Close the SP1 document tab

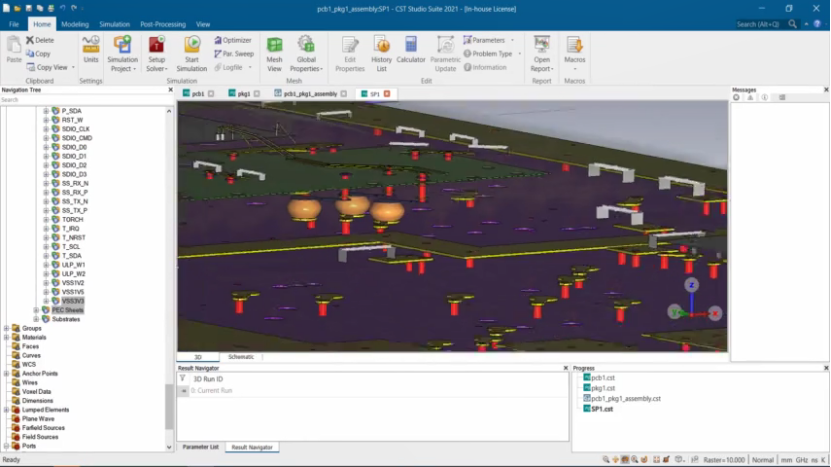387,94
